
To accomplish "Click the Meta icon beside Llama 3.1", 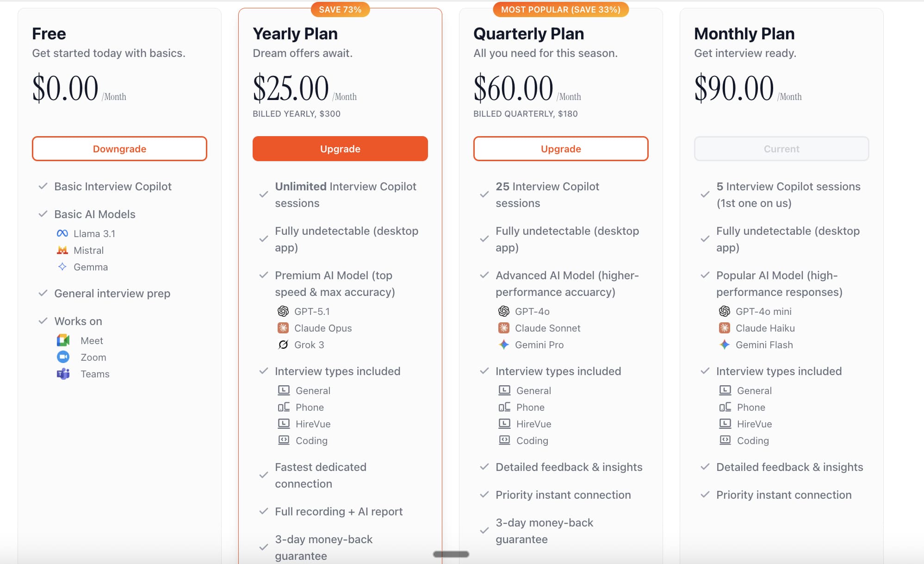I will point(62,233).
